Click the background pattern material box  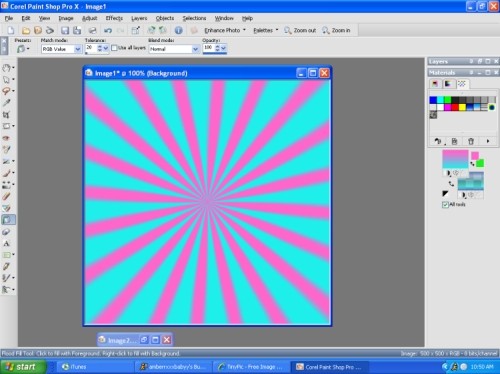click(x=470, y=184)
